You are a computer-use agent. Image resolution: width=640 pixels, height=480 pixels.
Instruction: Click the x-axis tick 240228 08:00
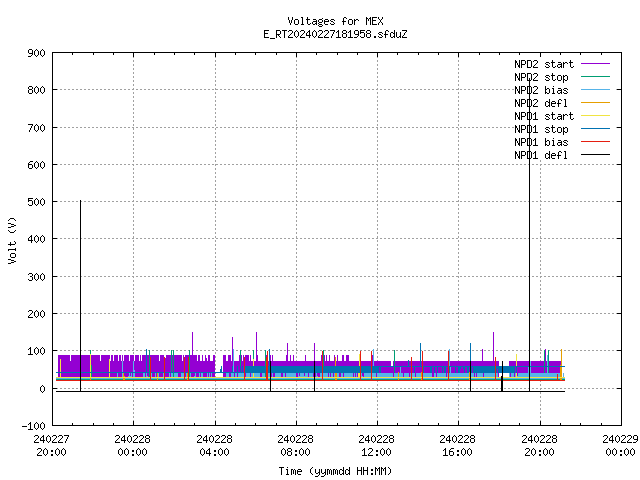(295, 446)
